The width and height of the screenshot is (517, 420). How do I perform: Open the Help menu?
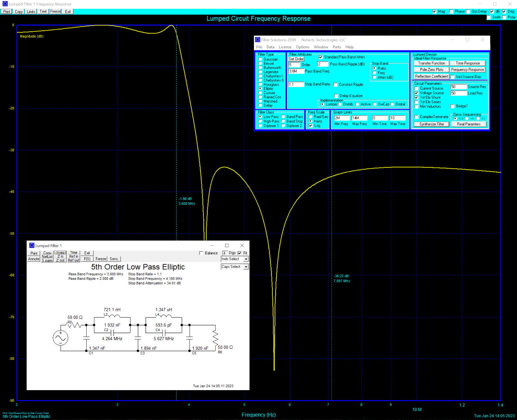350,47
